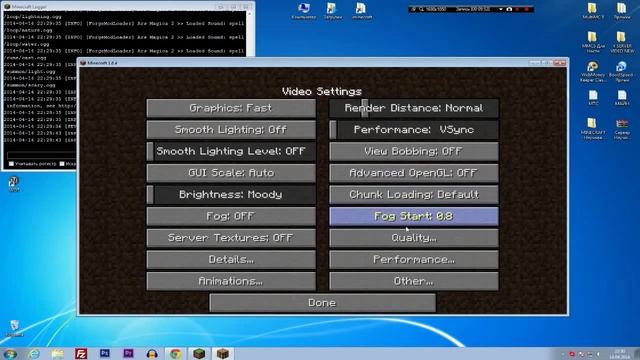Viewport: 640px width, 360px height.
Task: Switch to Minecraft grass block taskbar icon
Action: click(199, 353)
